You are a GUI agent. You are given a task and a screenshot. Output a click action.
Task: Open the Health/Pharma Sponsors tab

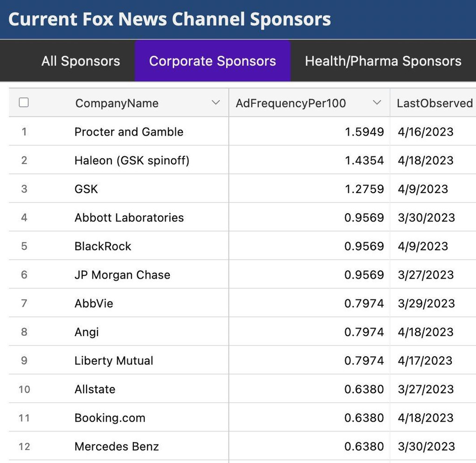[383, 61]
